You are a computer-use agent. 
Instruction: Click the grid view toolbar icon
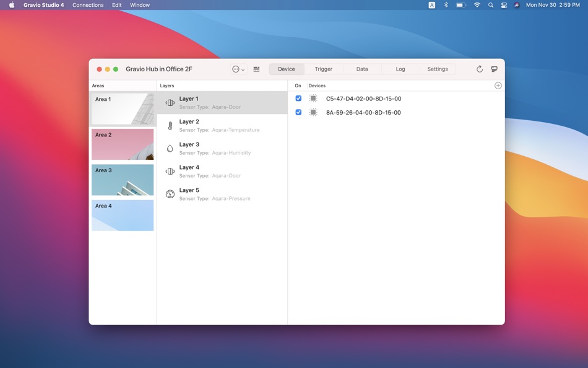[x=256, y=69]
